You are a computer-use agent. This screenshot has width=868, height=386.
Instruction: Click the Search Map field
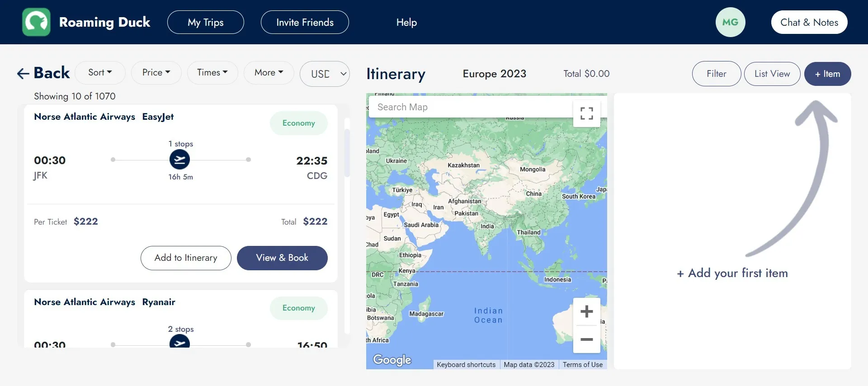pos(470,107)
